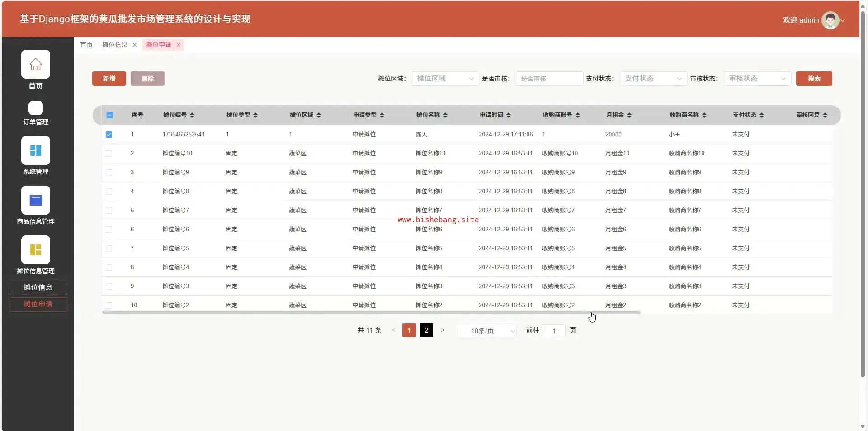Click the table's horizontal scrollbar
Viewport: 868px width, 431px height.
tap(371, 312)
